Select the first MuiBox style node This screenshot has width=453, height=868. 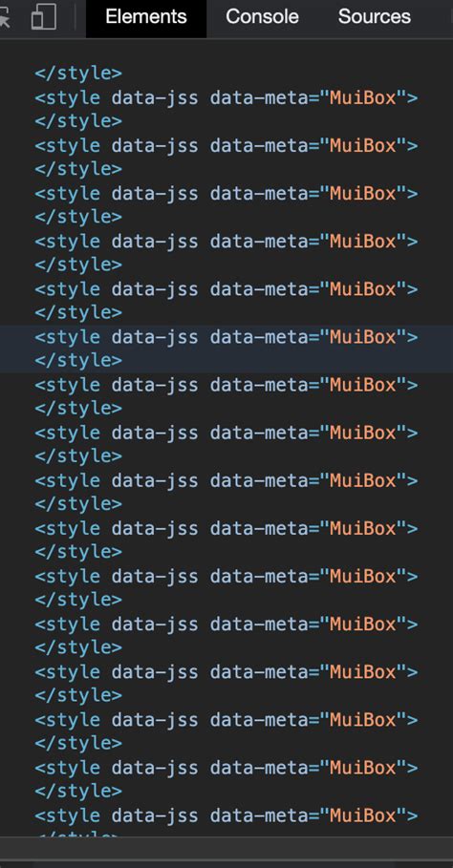pos(226,97)
